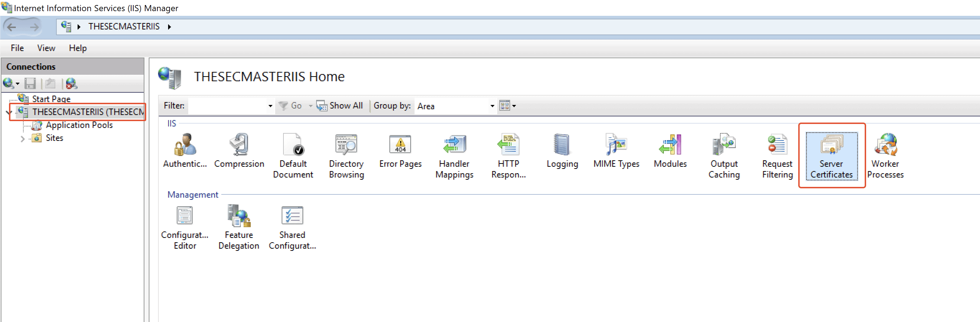Click arrow before THESECMASTERIIS in breadcrumb
Screen dimensions: 980x322
tap(79, 27)
